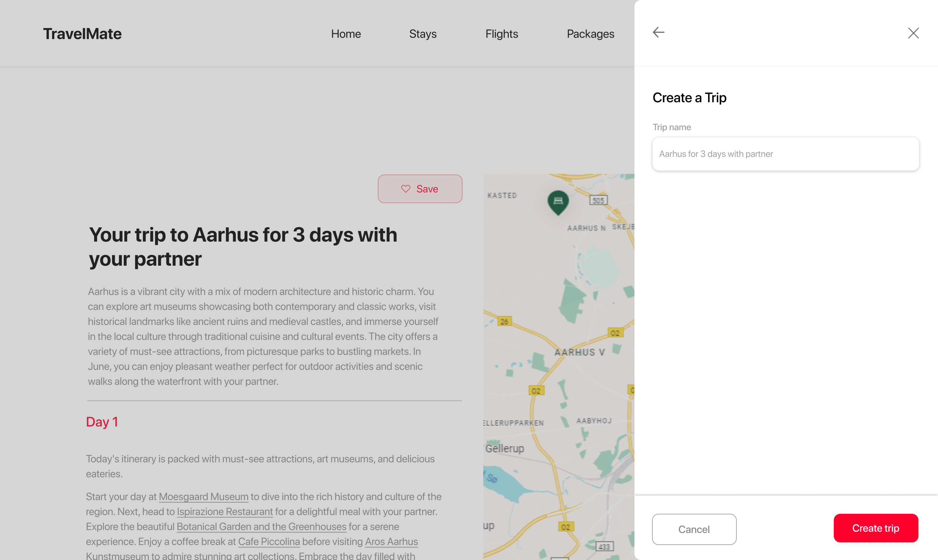This screenshot has height=560, width=938.
Task: Open the Moesgaard Museum link
Action: 204,497
